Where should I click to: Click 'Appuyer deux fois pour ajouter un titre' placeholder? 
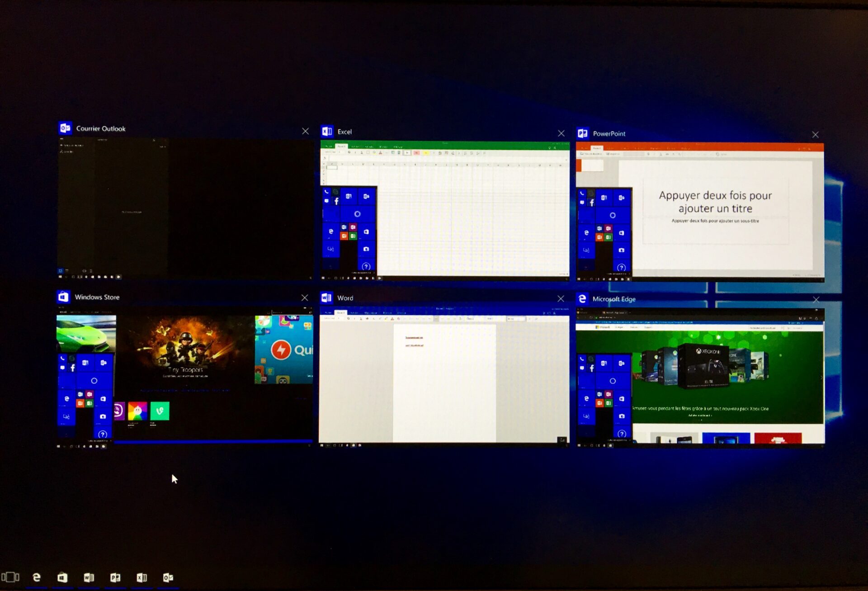[x=715, y=202]
